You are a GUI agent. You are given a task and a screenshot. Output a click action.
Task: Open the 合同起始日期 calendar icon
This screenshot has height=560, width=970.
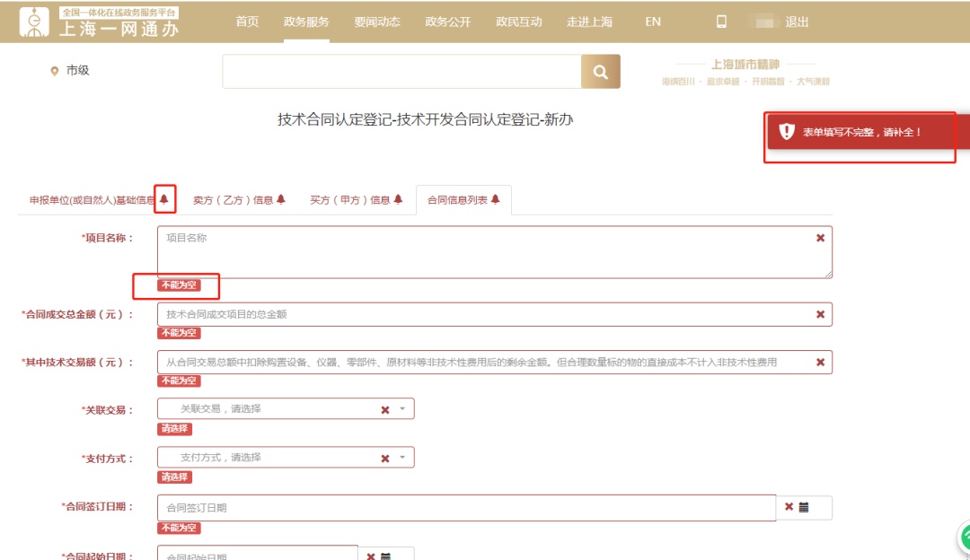(386, 556)
